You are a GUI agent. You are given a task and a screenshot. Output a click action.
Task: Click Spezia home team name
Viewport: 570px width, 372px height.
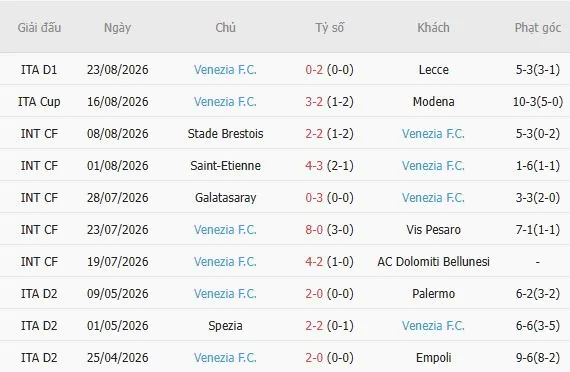[225, 325]
